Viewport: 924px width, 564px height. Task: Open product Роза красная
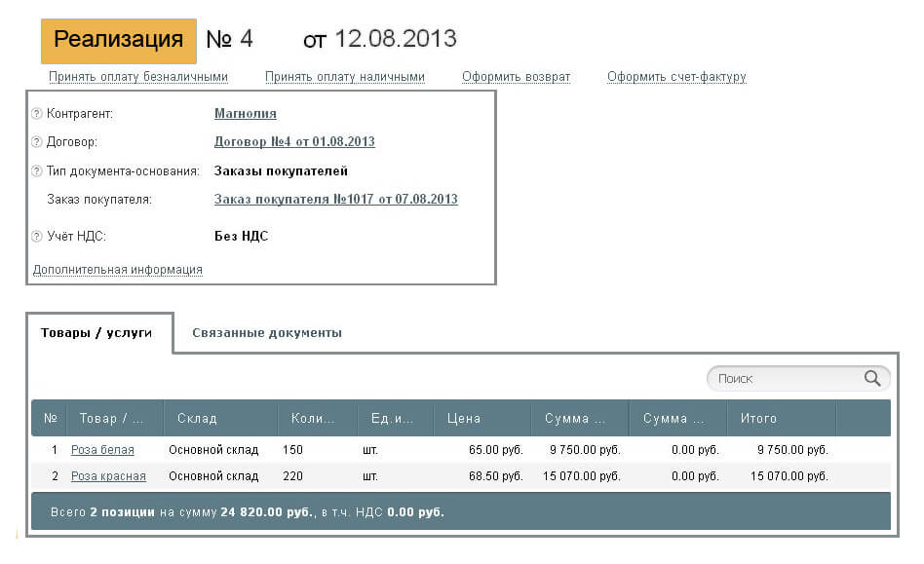(x=108, y=476)
